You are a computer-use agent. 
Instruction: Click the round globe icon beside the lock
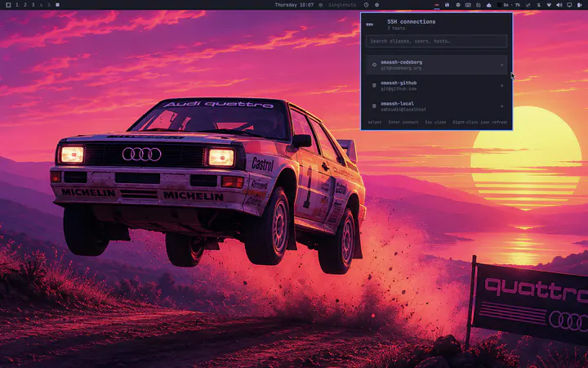(458, 5)
